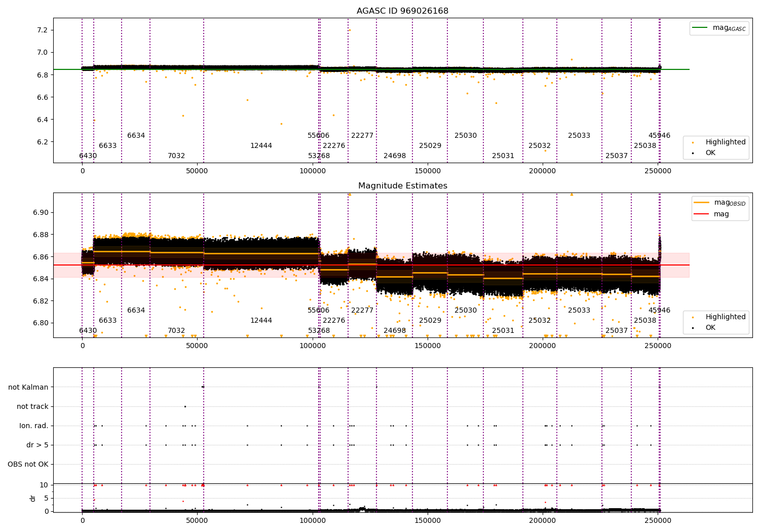Click OBSID label 6633 in top plot
The width and height of the screenshot is (760, 532).
point(107,145)
